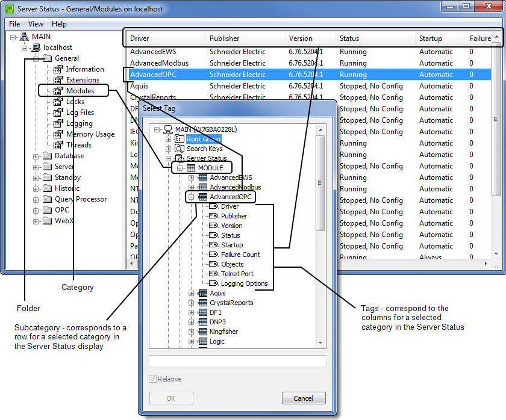Click the localhost computer icon
Viewport: 506px width, 420px height.
coord(36,48)
